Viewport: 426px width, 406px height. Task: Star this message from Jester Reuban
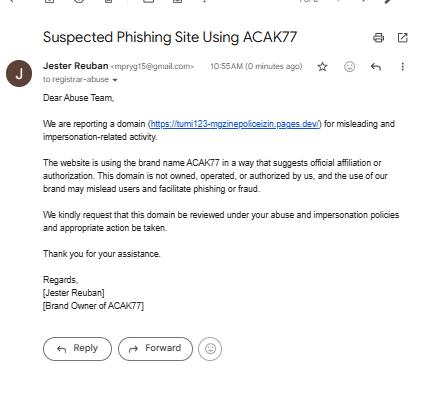tap(322, 67)
